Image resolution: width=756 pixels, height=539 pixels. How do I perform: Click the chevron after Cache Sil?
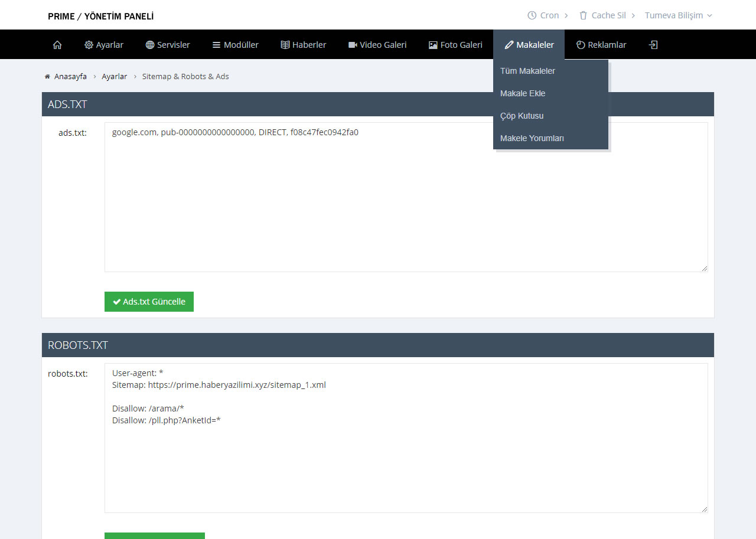633,15
